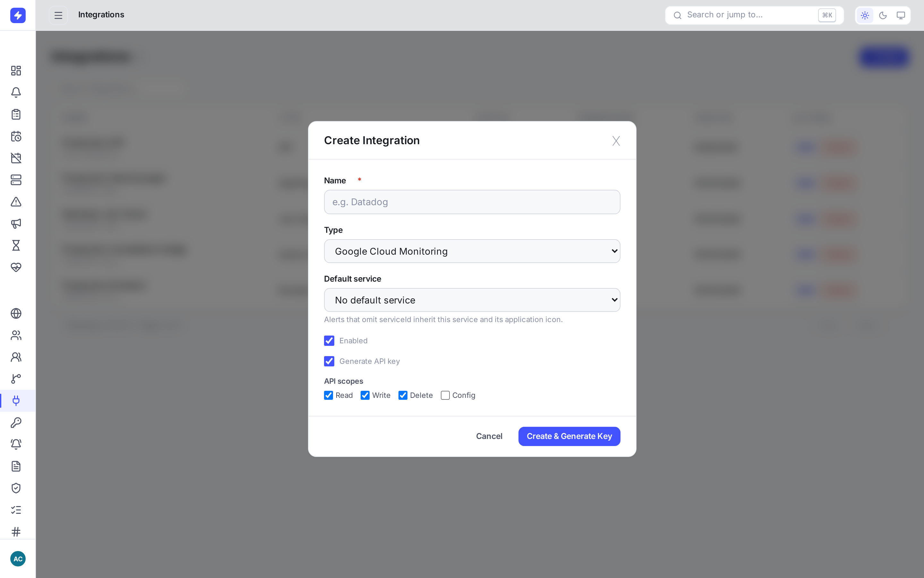Toggle the Read API scope checkbox
924x578 pixels.
(328, 395)
